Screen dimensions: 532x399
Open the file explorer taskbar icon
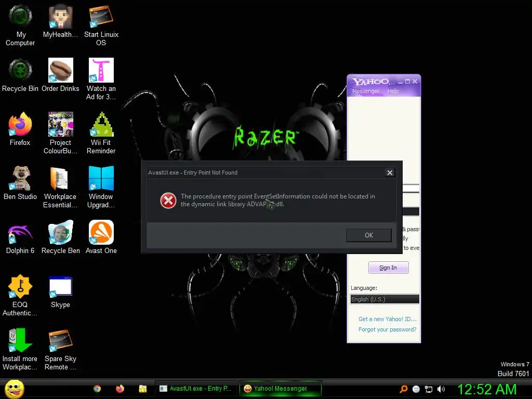pos(142,389)
